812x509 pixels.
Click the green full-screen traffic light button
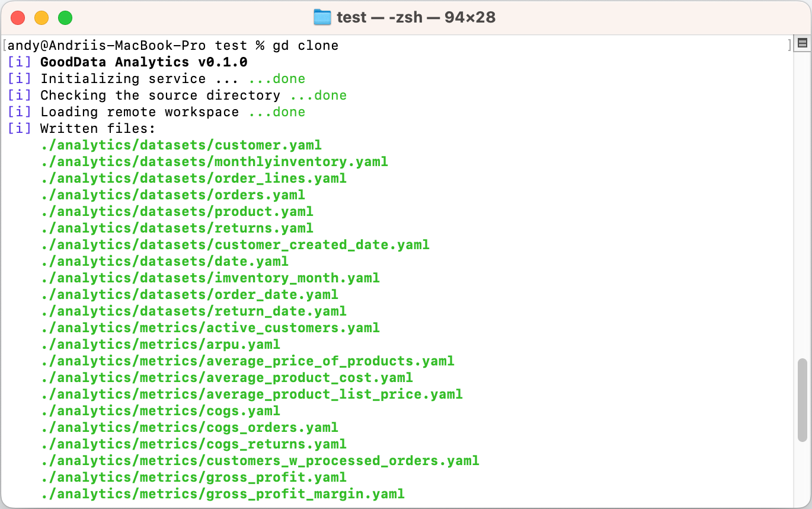point(65,18)
